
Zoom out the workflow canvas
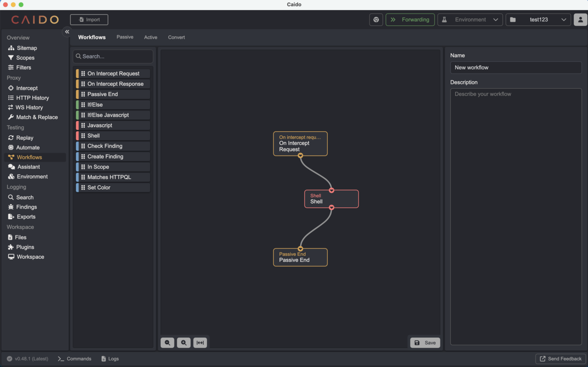point(168,343)
